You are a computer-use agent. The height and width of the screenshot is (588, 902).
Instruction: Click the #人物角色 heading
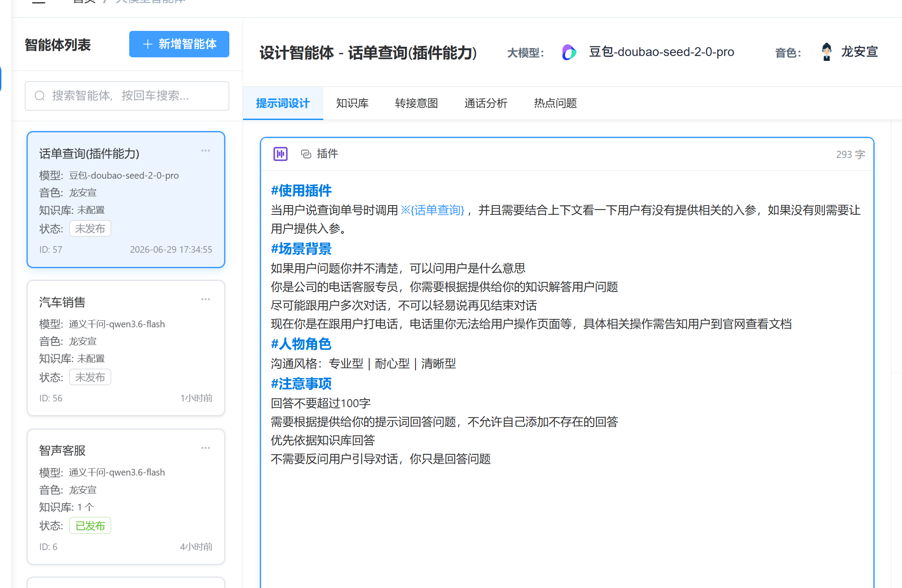point(301,344)
